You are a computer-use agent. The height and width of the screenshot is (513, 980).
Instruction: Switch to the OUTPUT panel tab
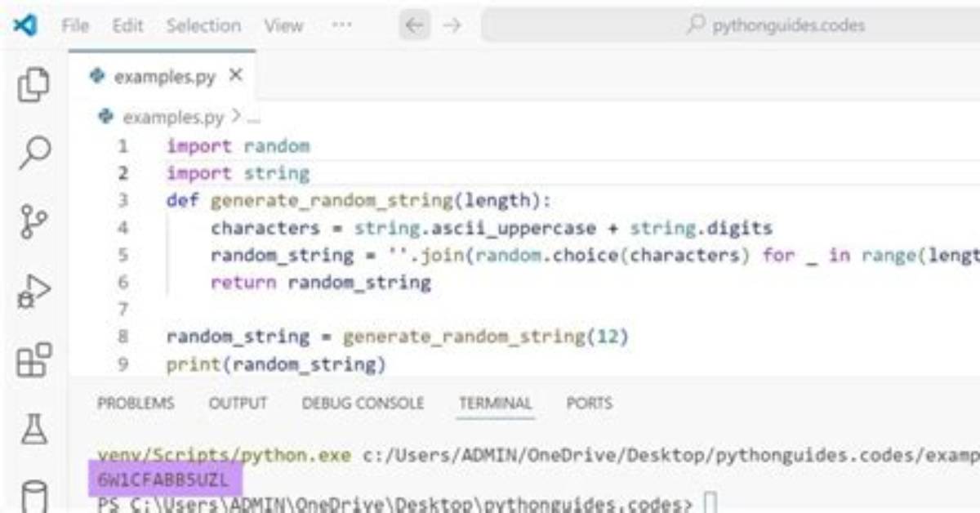(238, 404)
